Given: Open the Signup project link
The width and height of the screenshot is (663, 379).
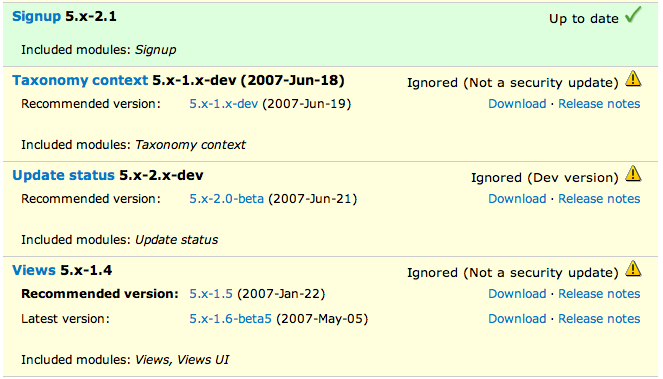Looking at the screenshot, I should click(x=37, y=16).
